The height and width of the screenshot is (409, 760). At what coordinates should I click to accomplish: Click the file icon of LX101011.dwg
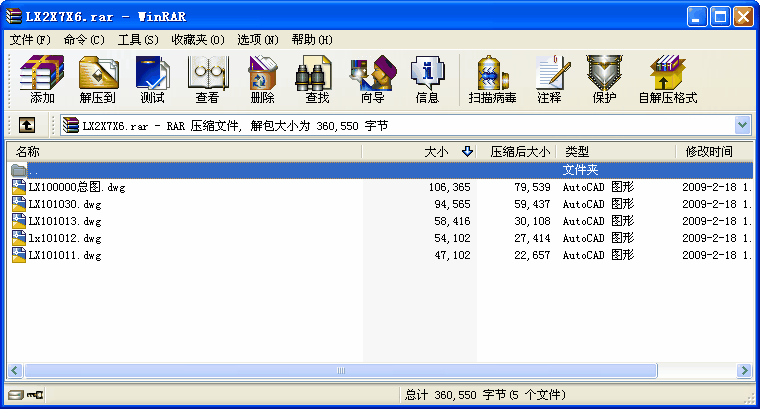coord(19,255)
